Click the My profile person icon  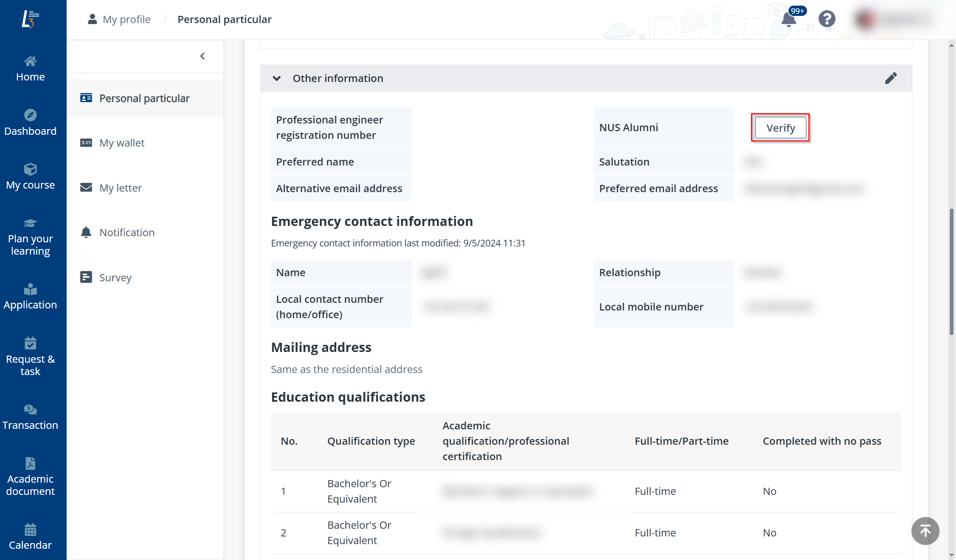pos(92,19)
